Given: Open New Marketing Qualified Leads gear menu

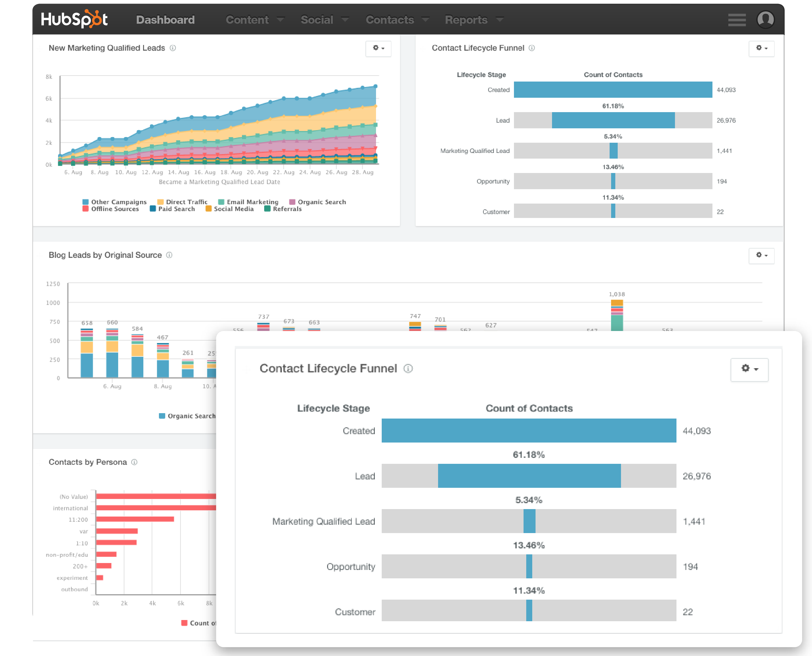Looking at the screenshot, I should click(x=378, y=48).
